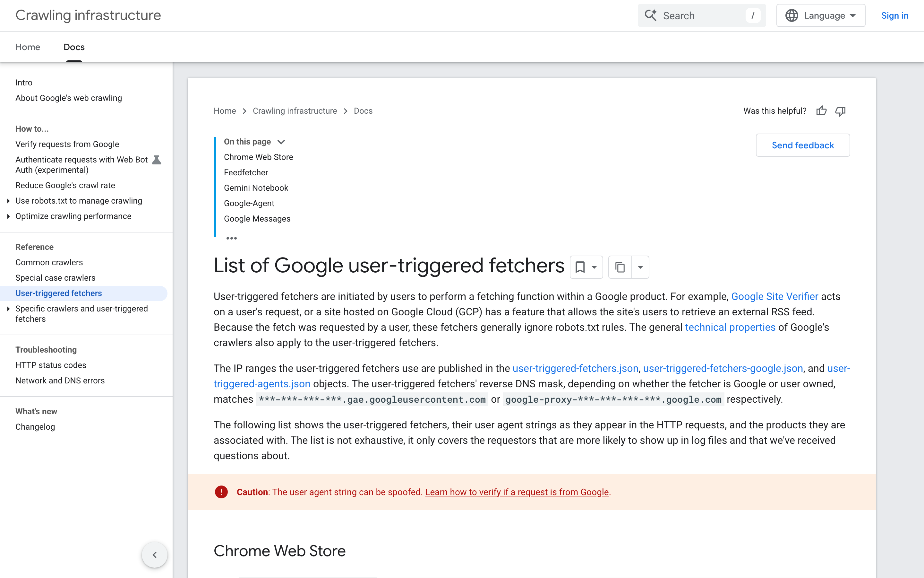This screenshot has width=924, height=578.
Task: Collapse the On this page chevron
Action: [281, 142]
